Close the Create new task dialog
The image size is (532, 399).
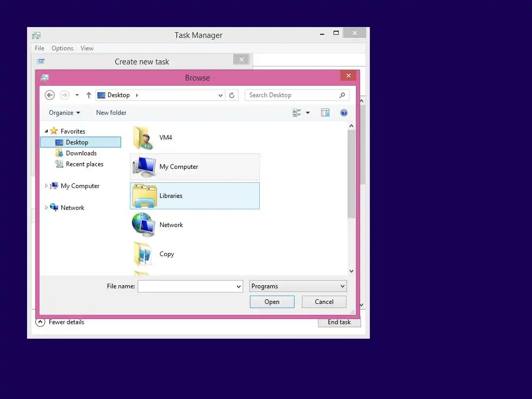pos(242,60)
